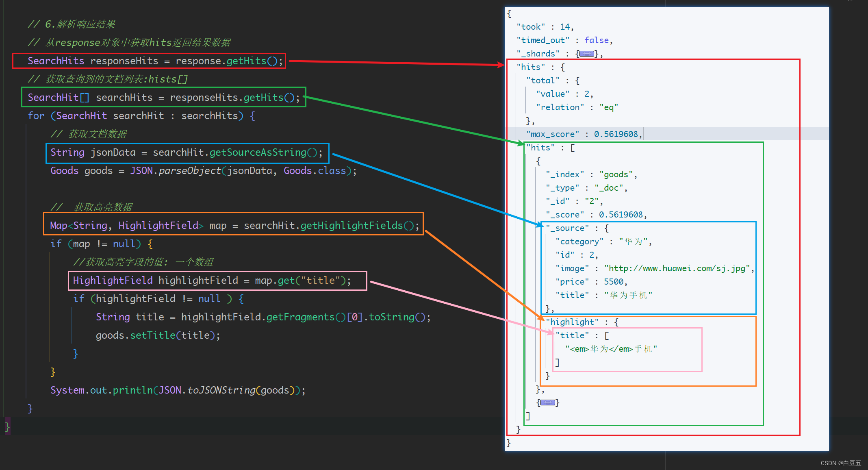Image resolution: width=868 pixels, height=470 pixels.
Task: Click "System.out.println" statement
Action: (101, 390)
